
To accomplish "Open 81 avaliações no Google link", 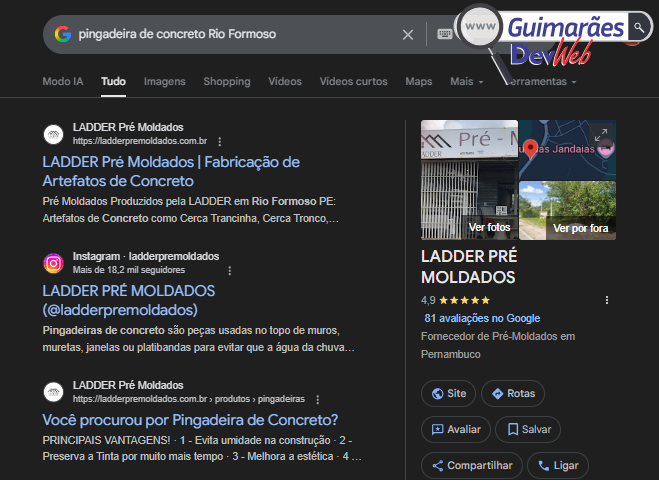I will pos(482,318).
